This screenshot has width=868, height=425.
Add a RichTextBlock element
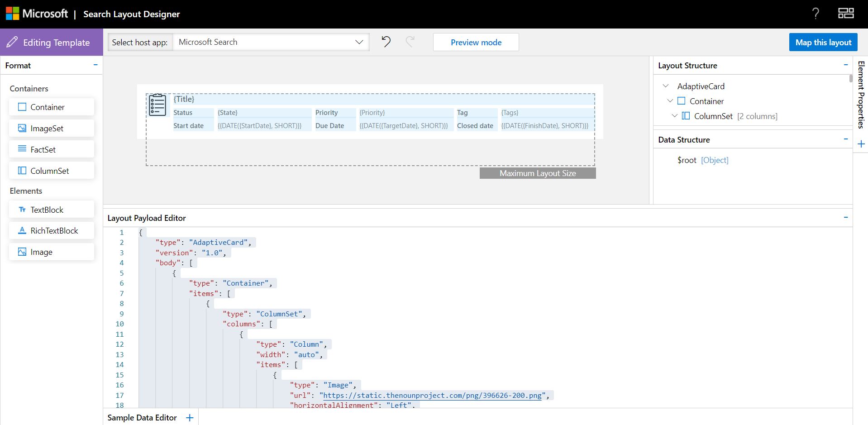point(51,230)
